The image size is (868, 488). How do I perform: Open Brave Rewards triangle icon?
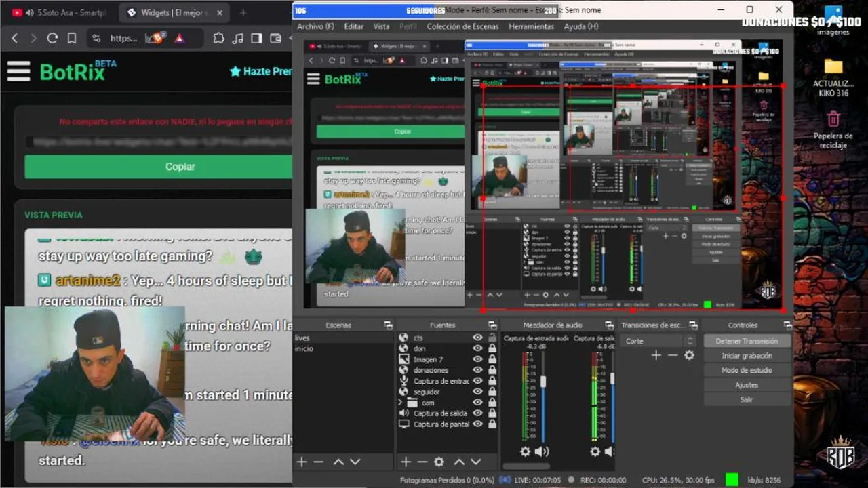(x=179, y=38)
